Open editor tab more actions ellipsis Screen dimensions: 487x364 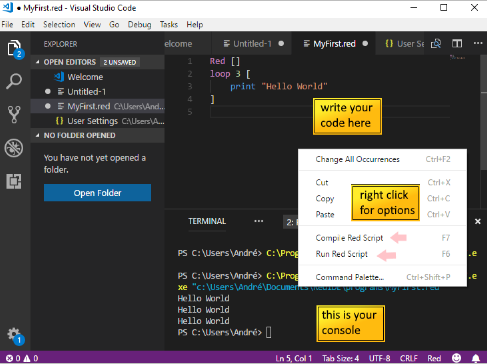(x=478, y=43)
